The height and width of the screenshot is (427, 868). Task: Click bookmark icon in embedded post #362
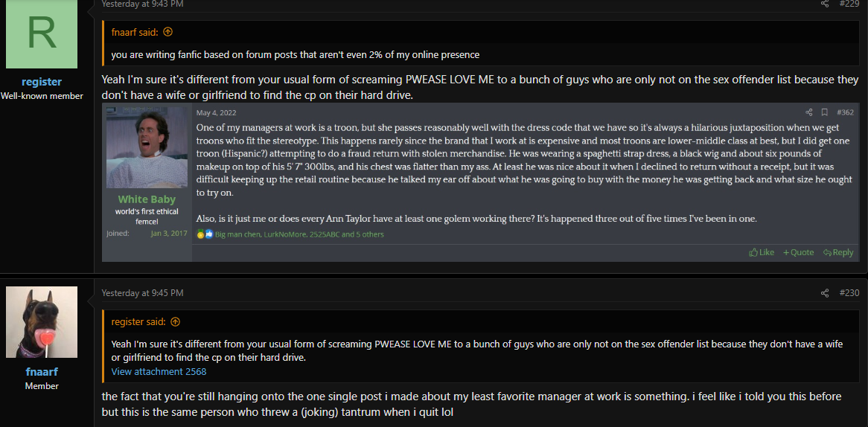[824, 112]
